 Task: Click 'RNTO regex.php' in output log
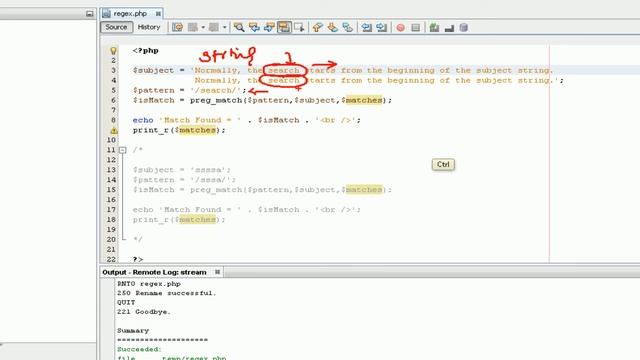[149, 284]
